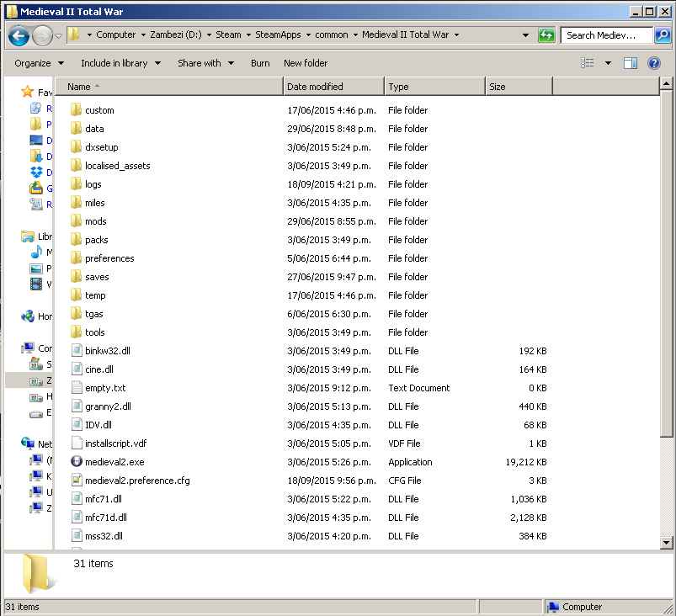Open the view options dropdown arrow

(x=608, y=63)
